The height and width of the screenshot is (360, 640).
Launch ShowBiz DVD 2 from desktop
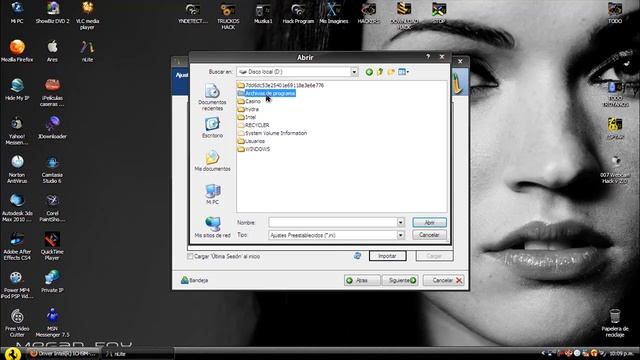(x=52, y=13)
